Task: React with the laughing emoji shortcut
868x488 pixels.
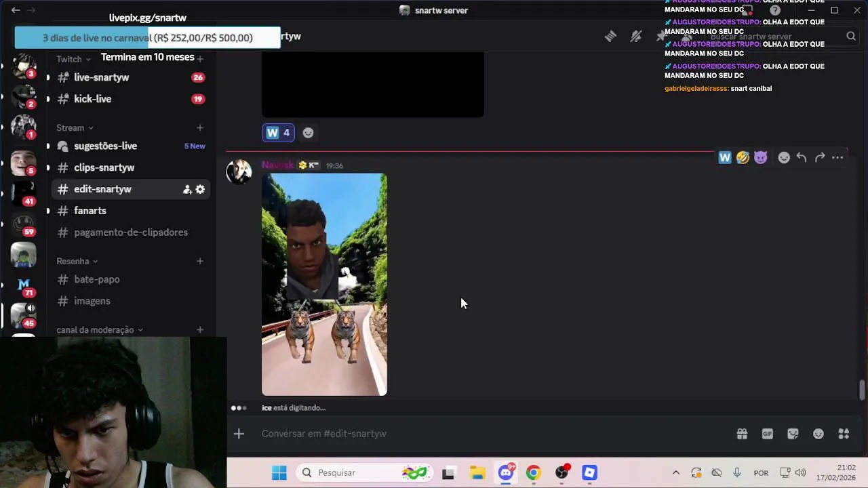Action: tap(743, 157)
